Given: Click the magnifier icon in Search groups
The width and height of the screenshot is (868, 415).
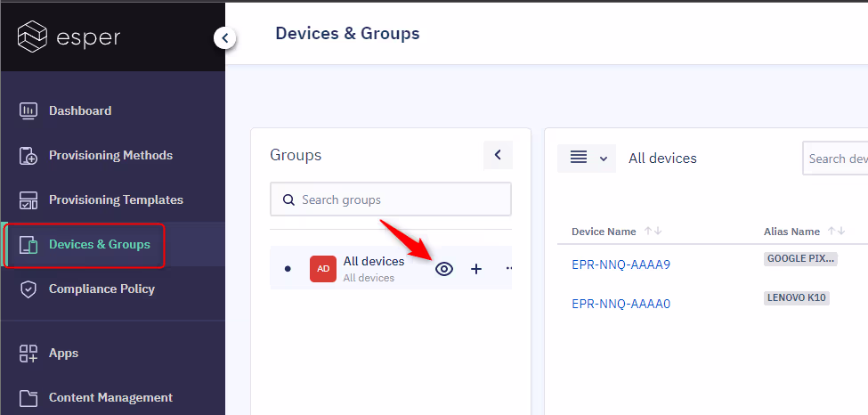Looking at the screenshot, I should tap(288, 199).
